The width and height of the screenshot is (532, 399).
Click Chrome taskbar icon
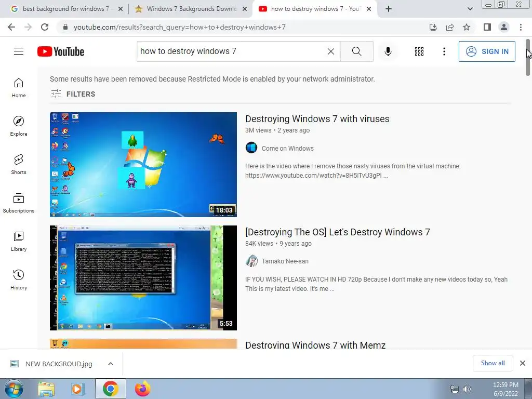(111, 389)
